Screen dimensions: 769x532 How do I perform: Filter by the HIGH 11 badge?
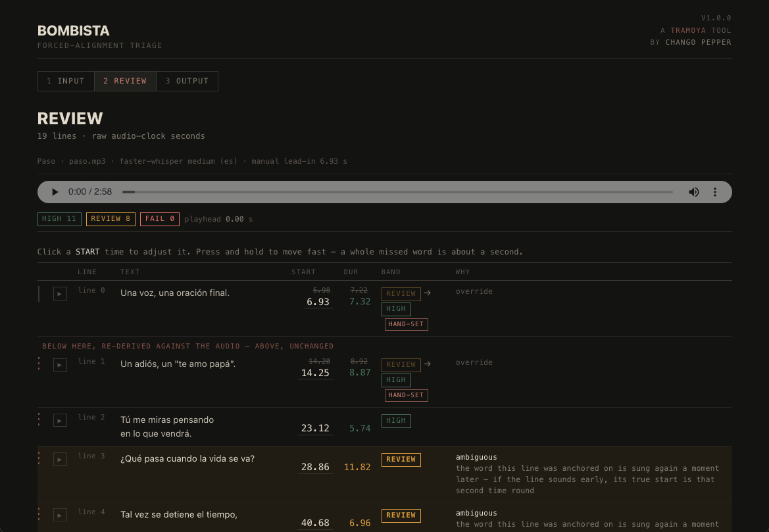[59, 219]
